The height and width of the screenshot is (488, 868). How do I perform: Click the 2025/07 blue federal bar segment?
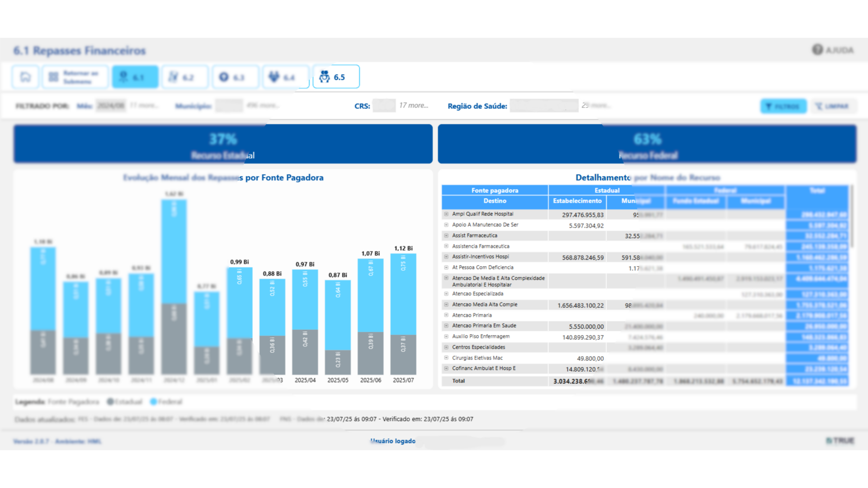tap(403, 294)
